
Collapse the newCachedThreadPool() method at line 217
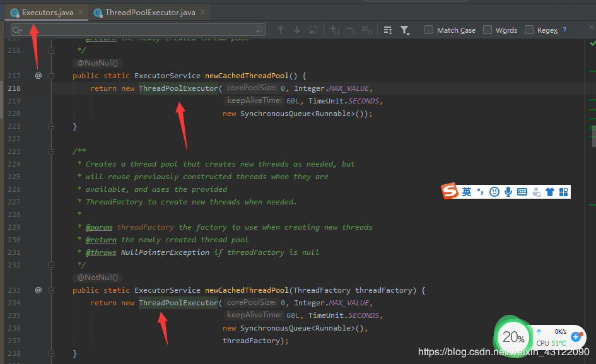51,76
